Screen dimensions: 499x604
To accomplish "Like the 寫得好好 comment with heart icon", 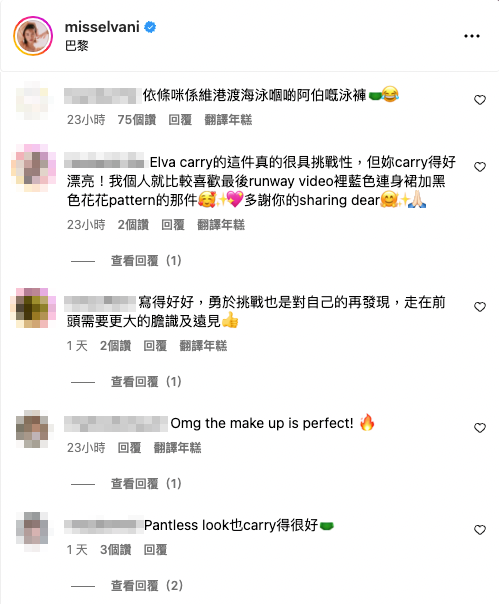I will tap(480, 307).
